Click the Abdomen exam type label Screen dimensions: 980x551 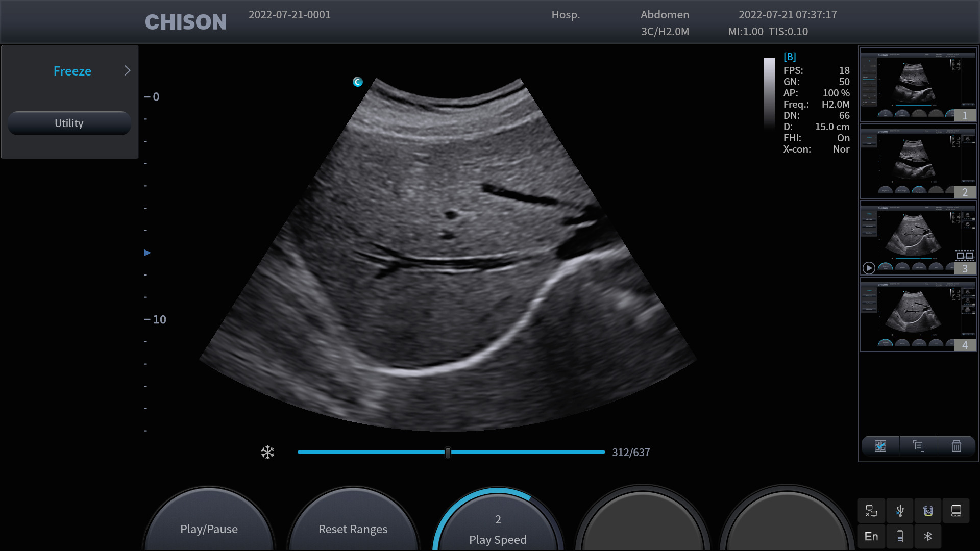click(x=665, y=15)
